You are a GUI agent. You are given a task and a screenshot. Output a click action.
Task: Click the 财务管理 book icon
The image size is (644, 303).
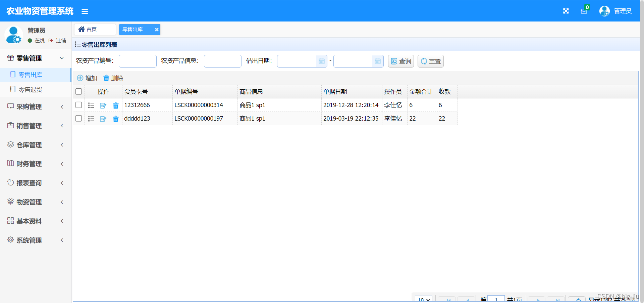11,163
